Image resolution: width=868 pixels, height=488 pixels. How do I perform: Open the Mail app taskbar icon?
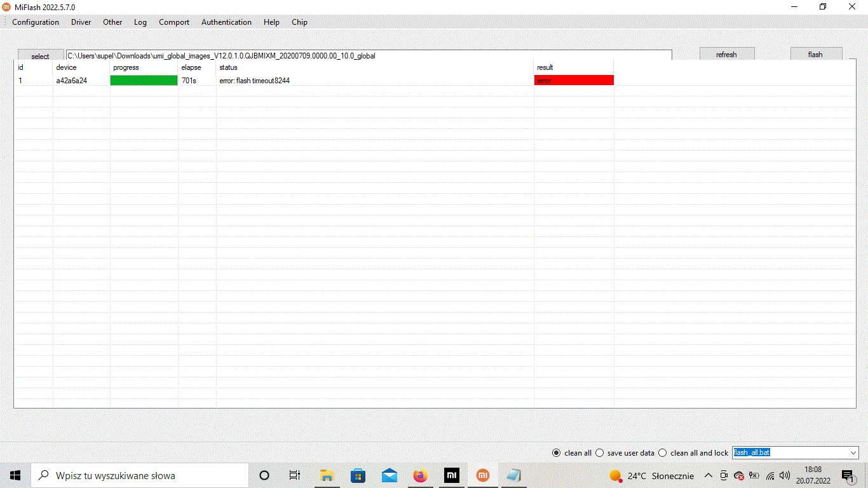(x=389, y=475)
